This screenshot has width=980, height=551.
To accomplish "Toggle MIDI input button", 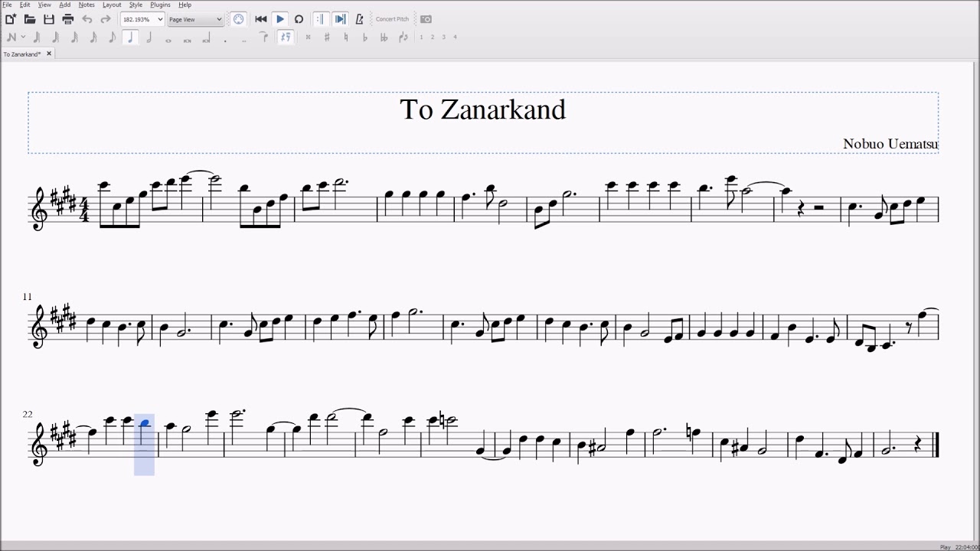I will (238, 19).
